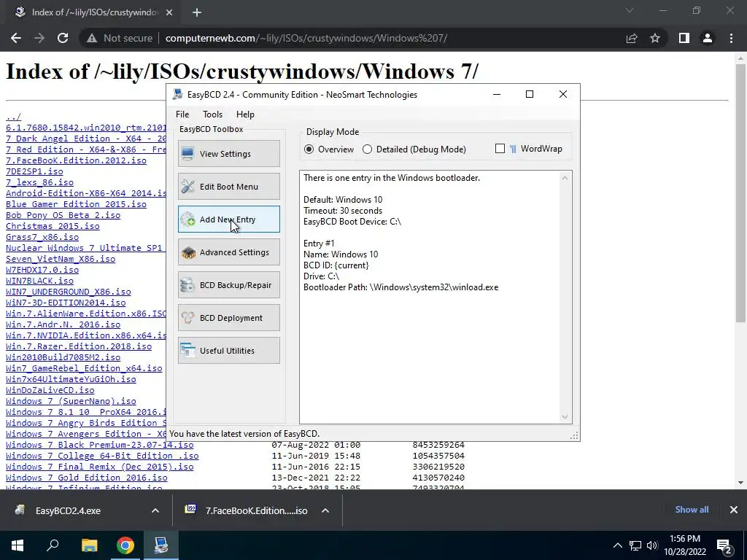
Task: Click Show all downloads
Action: coord(692,510)
